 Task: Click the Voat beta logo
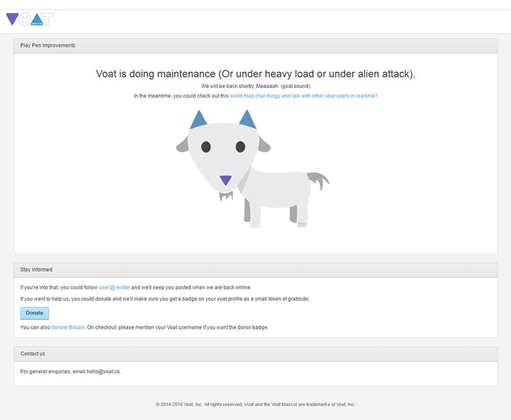tap(29, 19)
